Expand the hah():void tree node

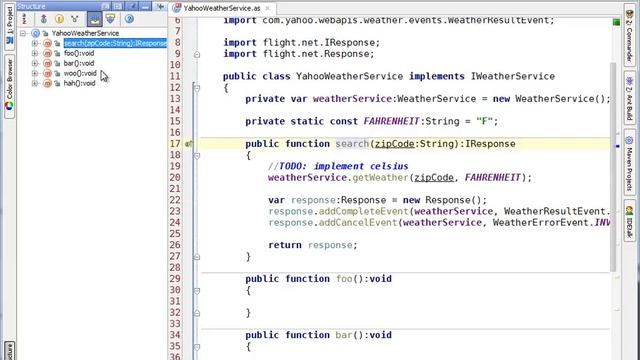coord(35,83)
